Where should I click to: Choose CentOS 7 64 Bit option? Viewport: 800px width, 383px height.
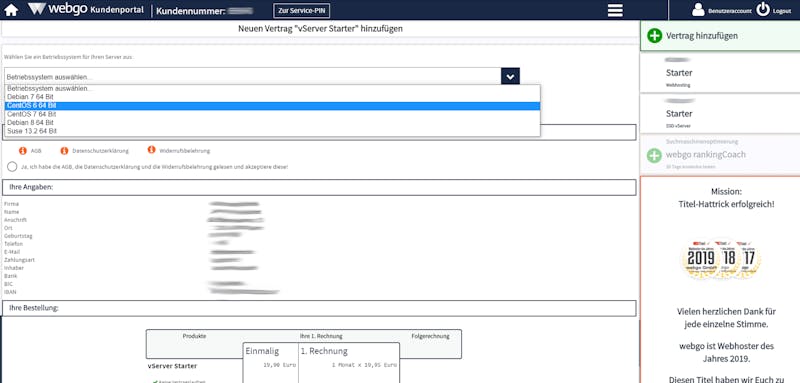272,114
